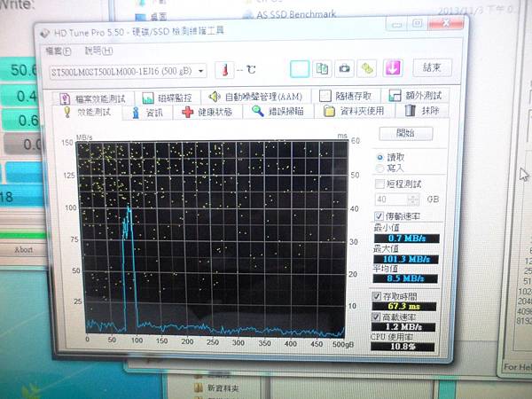Click the 開始 start button
This screenshot has width=532, height=399.
[406, 133]
